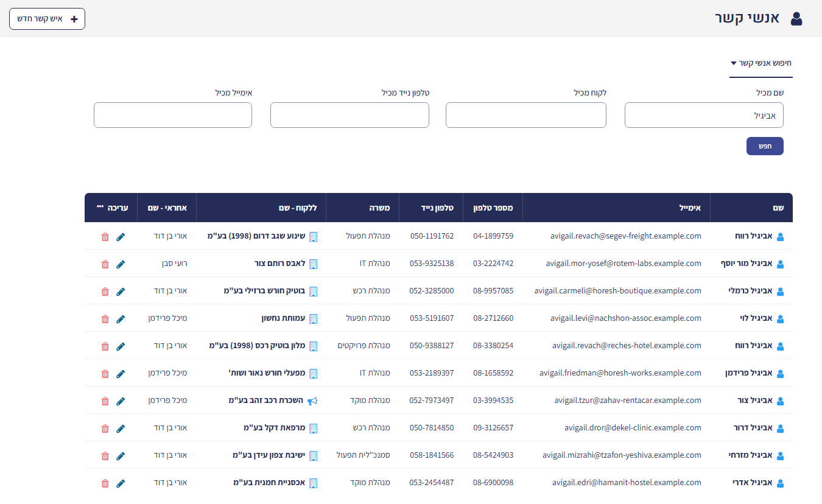Edit the contact with segev-freight email
The height and width of the screenshot is (504, 822).
point(121,237)
